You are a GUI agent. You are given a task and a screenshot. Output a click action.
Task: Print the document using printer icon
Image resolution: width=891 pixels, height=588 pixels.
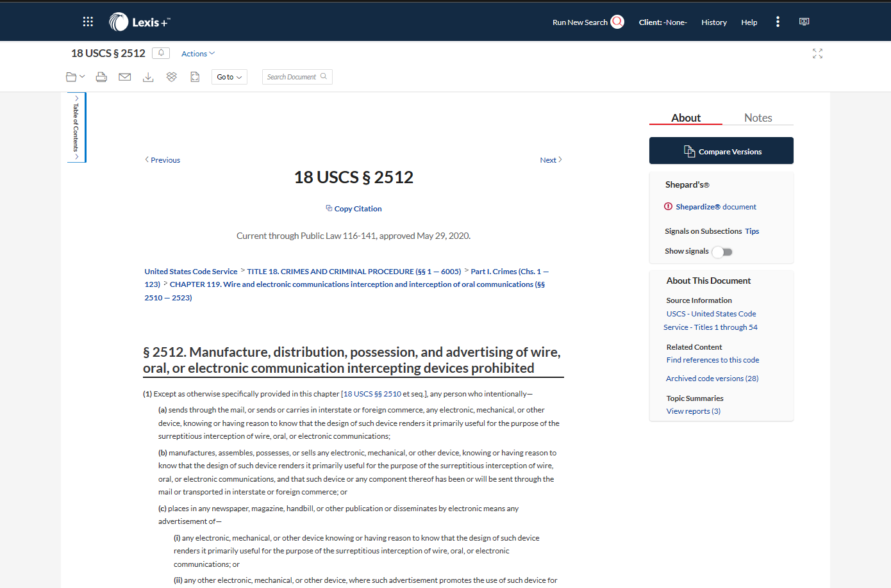(x=101, y=77)
